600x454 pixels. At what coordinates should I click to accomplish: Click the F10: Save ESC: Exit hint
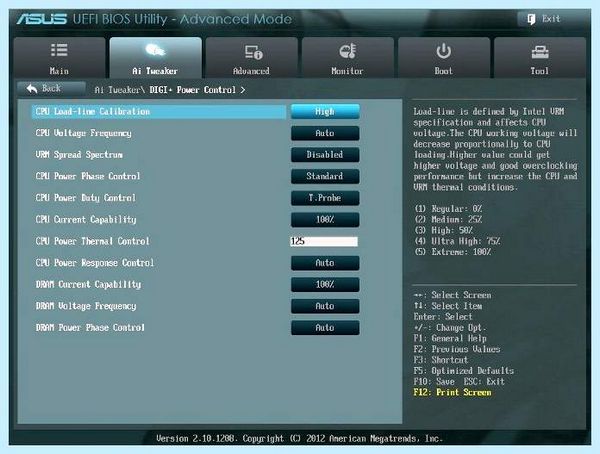click(459, 382)
